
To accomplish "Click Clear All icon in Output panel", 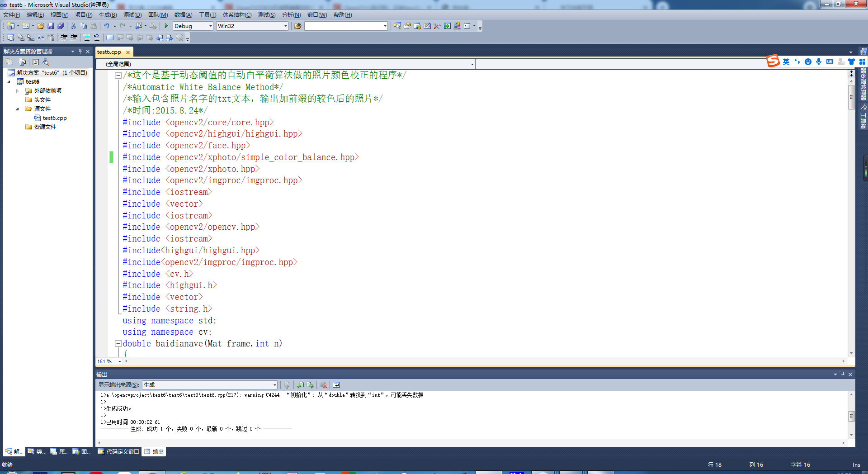I will click(x=324, y=385).
